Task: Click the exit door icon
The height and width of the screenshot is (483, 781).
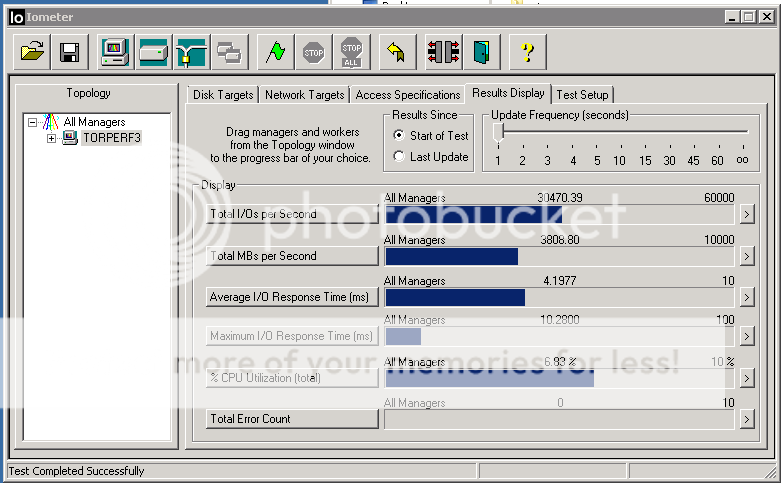Action: [481, 52]
